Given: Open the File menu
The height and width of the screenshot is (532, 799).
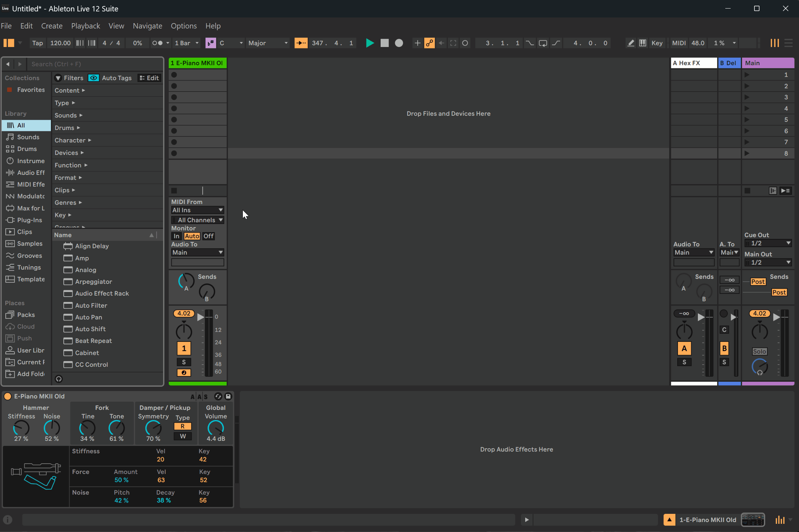Looking at the screenshot, I should click(x=6, y=26).
